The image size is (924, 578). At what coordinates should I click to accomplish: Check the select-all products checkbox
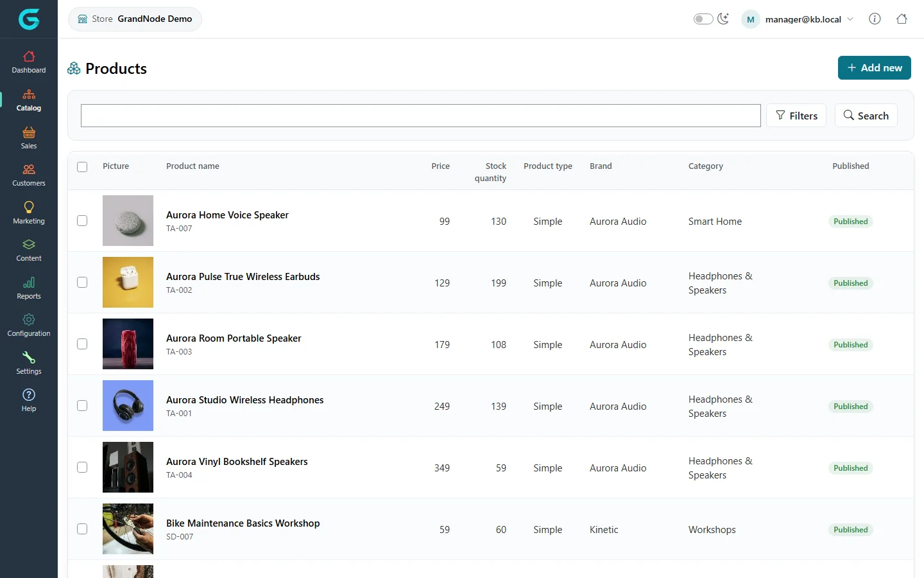coord(82,167)
